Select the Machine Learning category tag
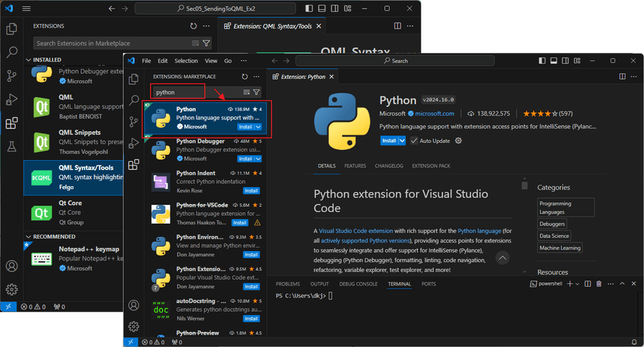Viewport: 644px width, 347px height. (x=559, y=248)
